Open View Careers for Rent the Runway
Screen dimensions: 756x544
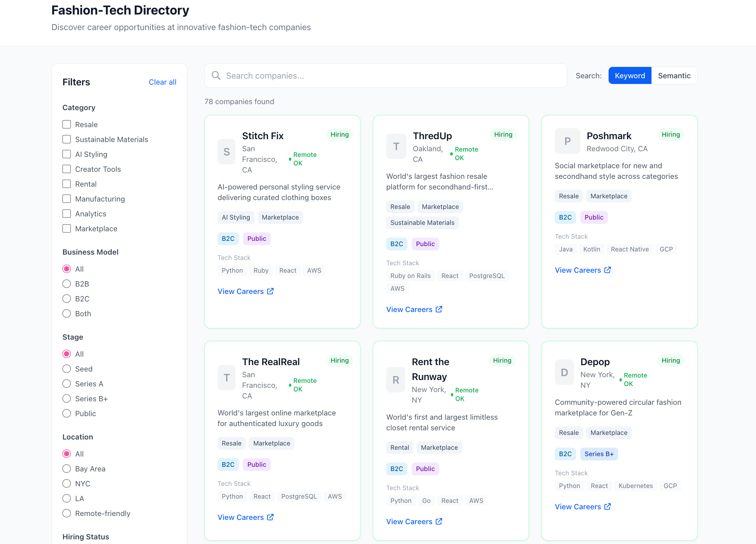pyautogui.click(x=414, y=521)
